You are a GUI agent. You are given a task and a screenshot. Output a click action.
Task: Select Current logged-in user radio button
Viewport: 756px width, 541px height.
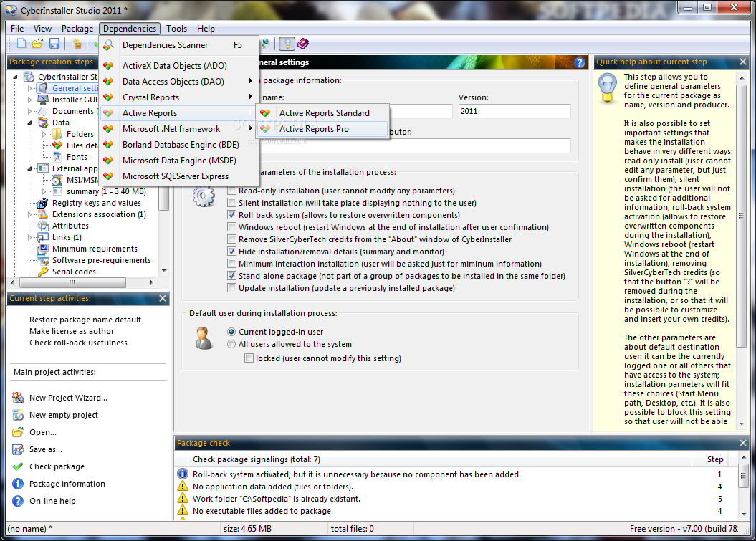pos(231,332)
